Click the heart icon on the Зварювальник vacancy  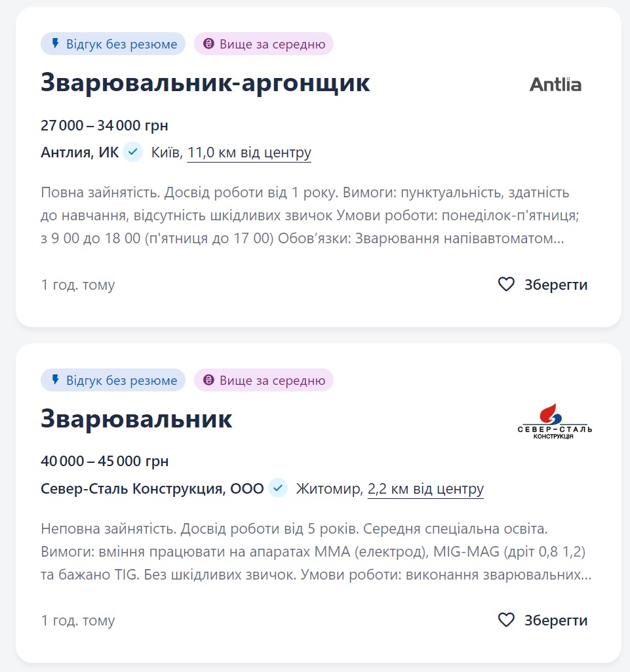pos(506,620)
